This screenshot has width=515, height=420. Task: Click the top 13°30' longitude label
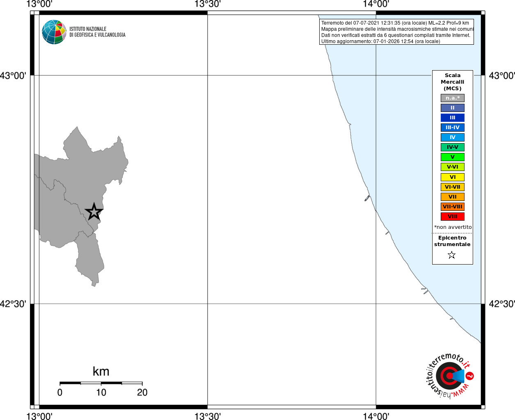tap(208, 4)
